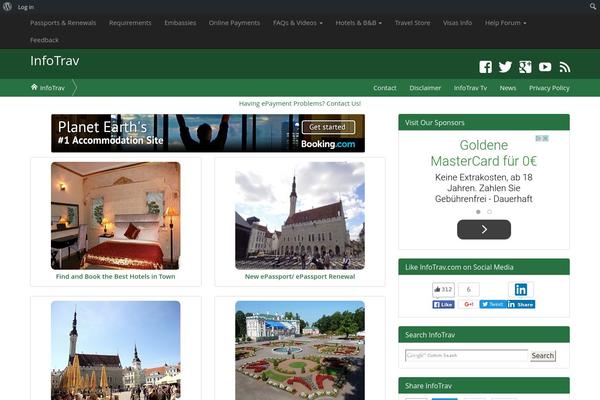The image size is (600, 400).
Task: Open the News link
Action: coord(508,88)
